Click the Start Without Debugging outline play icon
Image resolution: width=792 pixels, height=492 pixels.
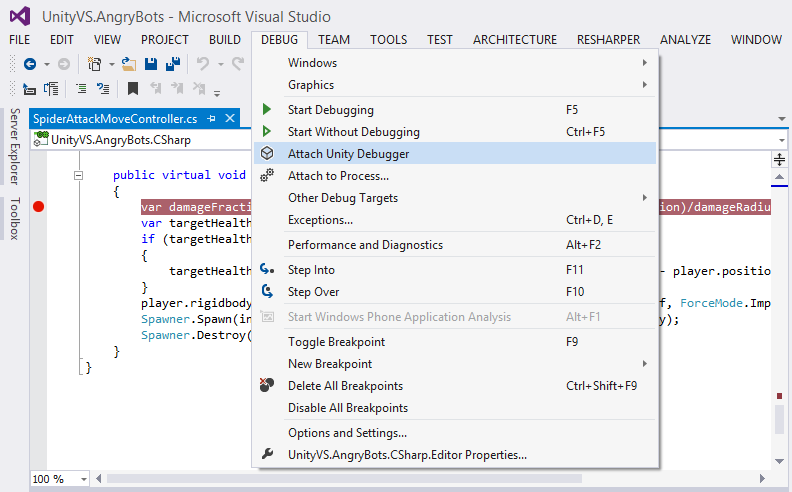click(x=267, y=131)
